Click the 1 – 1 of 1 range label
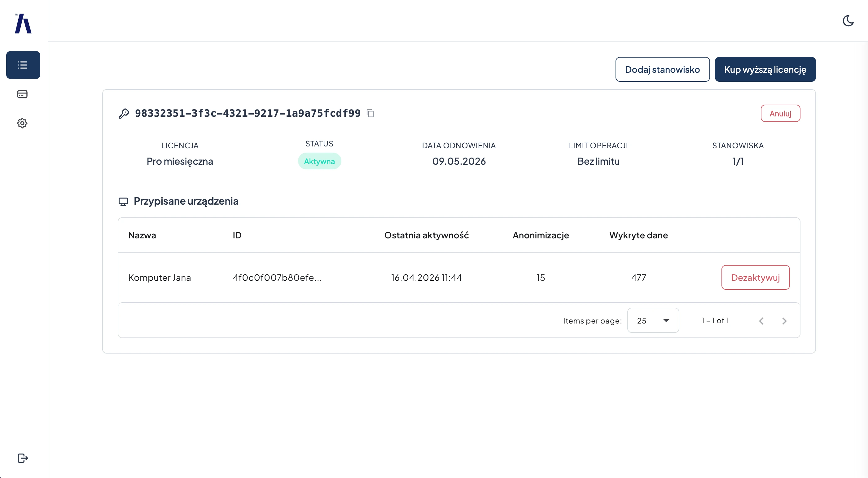The height and width of the screenshot is (478, 868). (715, 320)
